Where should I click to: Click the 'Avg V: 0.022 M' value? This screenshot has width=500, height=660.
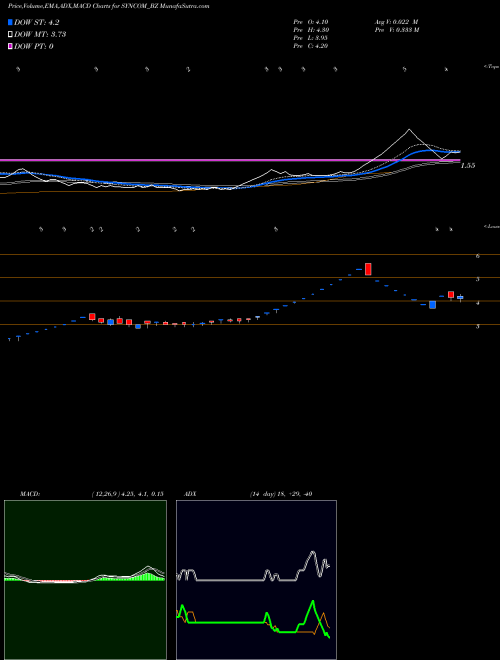point(396,22)
